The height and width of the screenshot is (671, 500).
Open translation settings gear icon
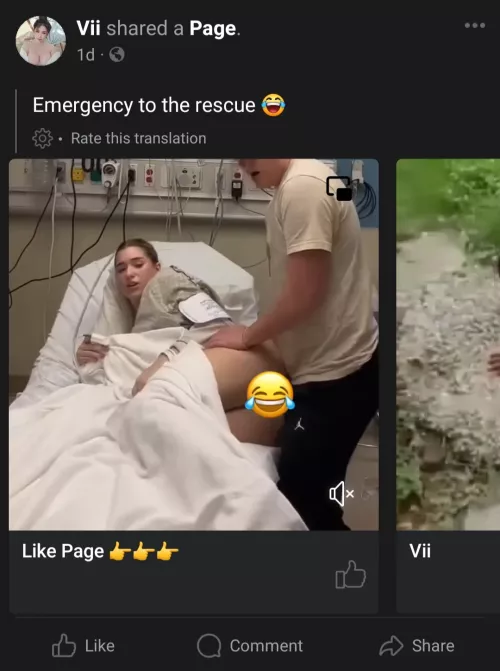tap(42, 138)
